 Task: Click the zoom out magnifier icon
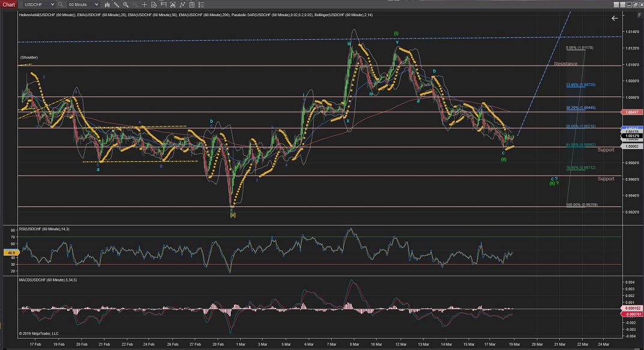(x=135, y=4)
